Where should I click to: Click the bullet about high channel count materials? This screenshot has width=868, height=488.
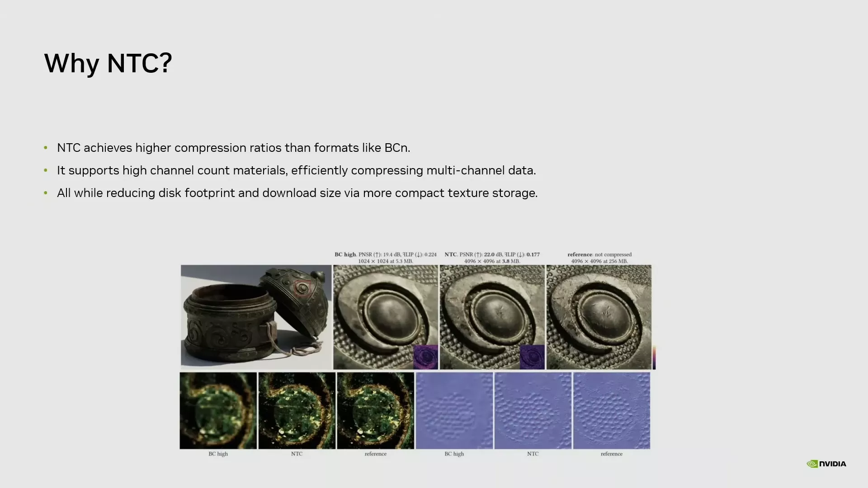[x=296, y=170]
